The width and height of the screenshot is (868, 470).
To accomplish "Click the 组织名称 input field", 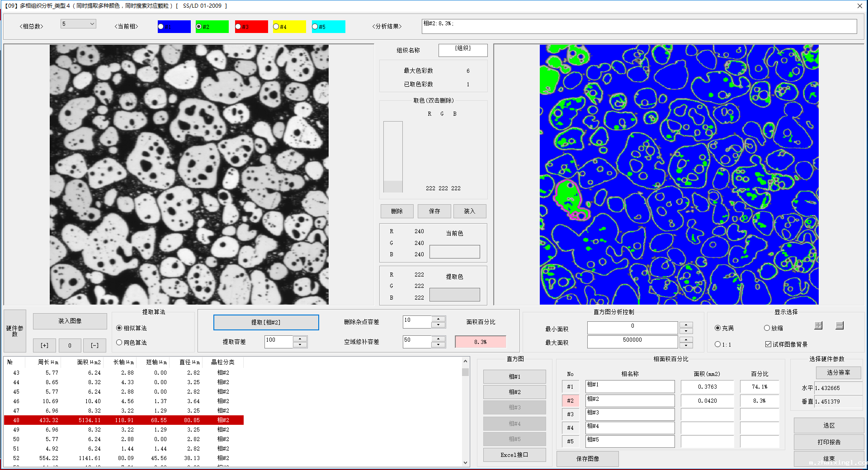I will [463, 50].
